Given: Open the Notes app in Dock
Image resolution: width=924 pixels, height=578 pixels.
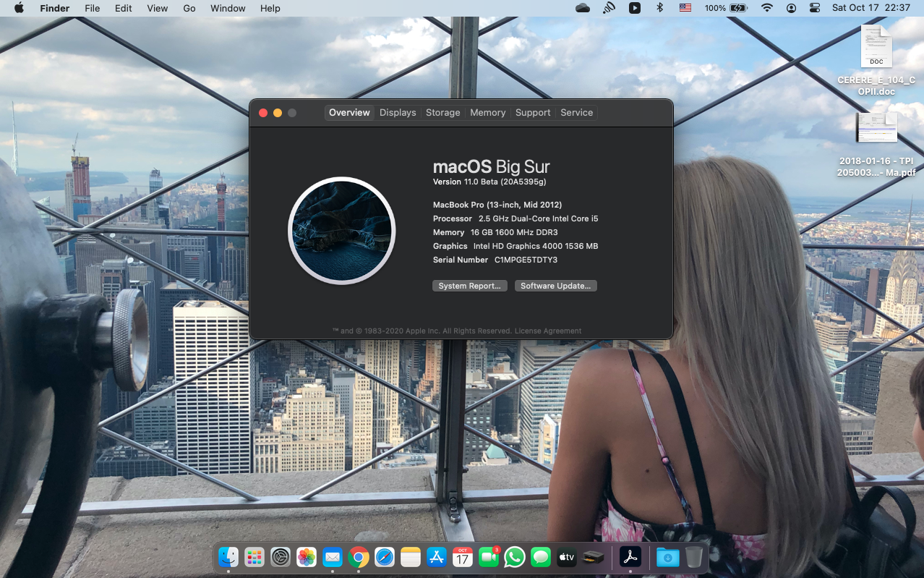Looking at the screenshot, I should coord(411,557).
